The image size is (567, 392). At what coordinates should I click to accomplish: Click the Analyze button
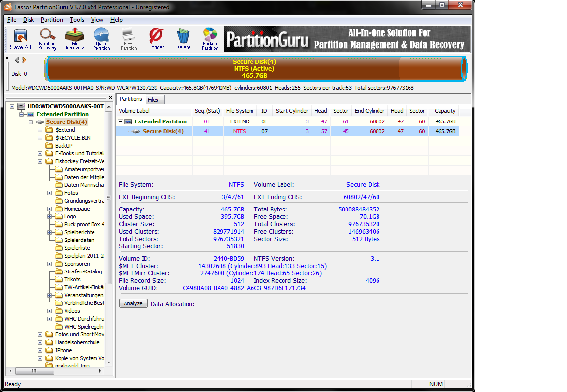(x=133, y=303)
